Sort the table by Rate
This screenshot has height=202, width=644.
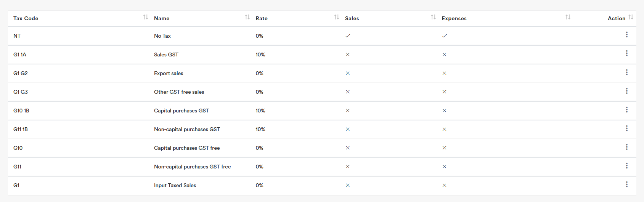pyautogui.click(x=336, y=17)
